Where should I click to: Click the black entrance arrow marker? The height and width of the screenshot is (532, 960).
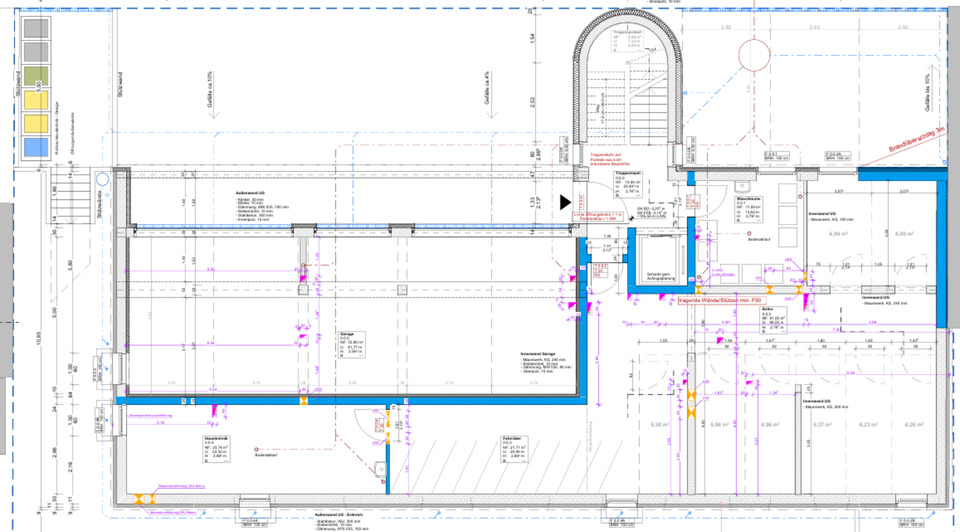tap(565, 200)
